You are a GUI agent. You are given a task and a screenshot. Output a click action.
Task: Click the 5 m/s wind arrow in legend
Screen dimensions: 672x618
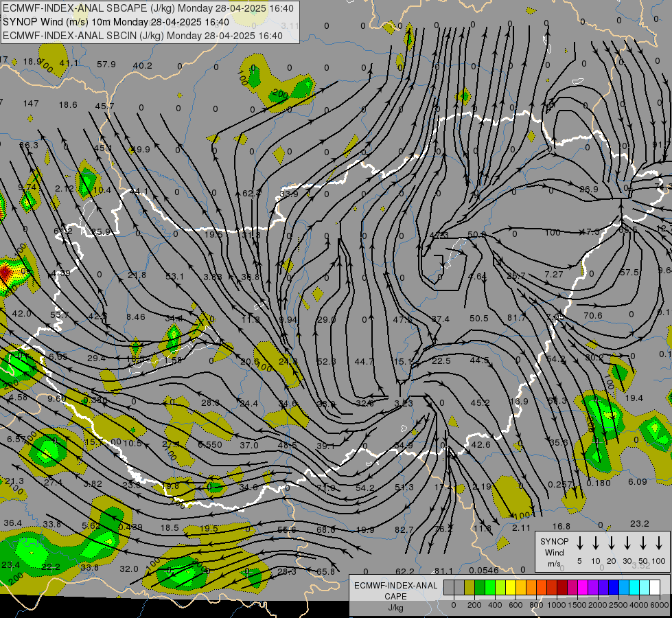pos(579,543)
